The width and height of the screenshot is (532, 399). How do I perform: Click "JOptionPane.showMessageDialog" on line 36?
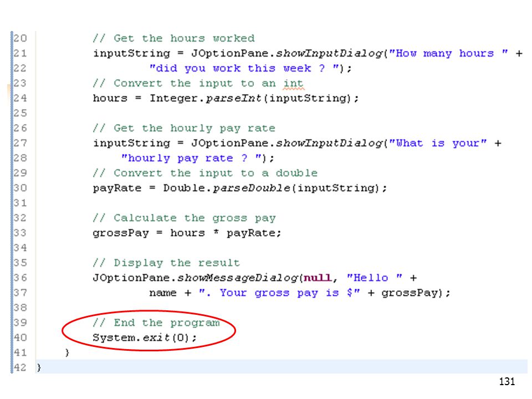tap(195, 278)
